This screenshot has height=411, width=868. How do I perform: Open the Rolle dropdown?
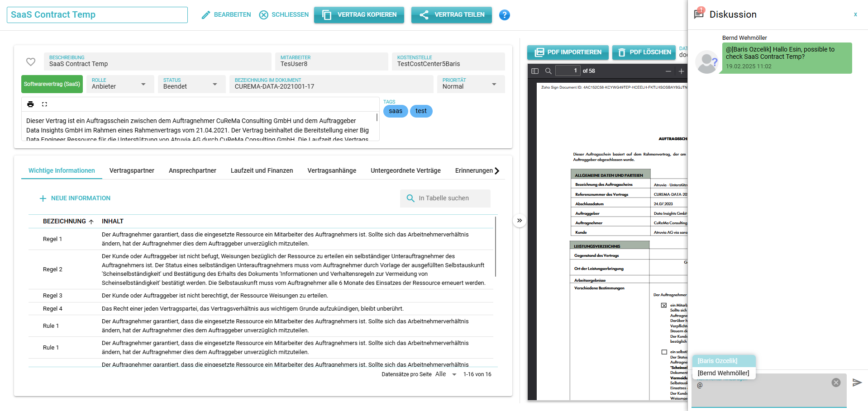coord(143,85)
